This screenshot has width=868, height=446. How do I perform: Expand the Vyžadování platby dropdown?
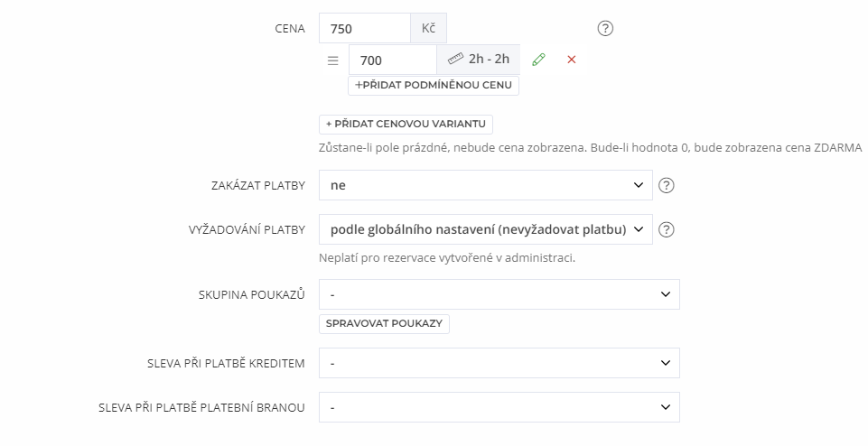485,229
